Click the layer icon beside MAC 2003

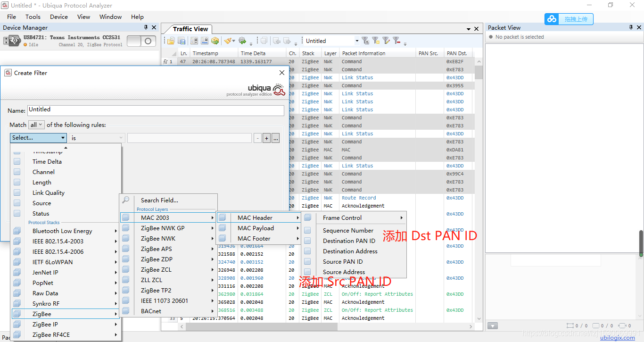click(126, 217)
